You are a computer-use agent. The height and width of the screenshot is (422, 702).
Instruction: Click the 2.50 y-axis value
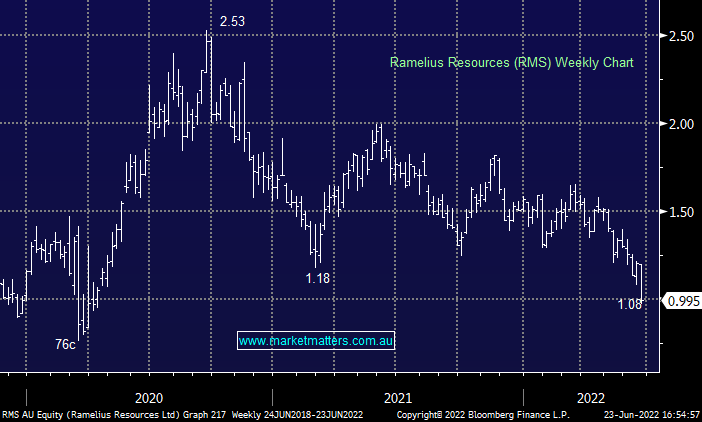tap(680, 36)
